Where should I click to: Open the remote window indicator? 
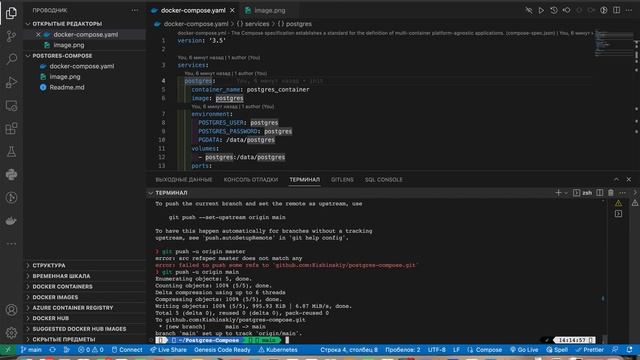(x=8, y=350)
